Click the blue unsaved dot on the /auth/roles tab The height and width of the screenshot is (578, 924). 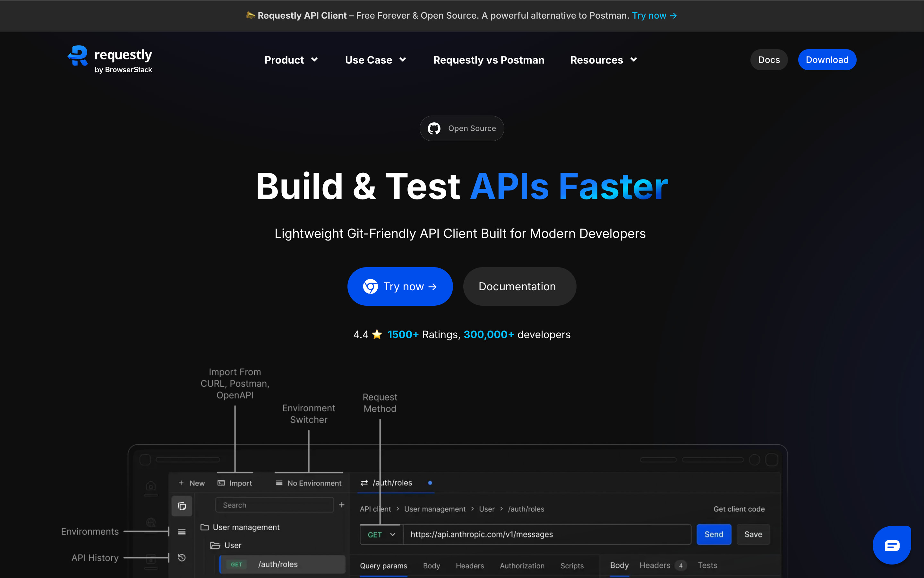tap(430, 483)
